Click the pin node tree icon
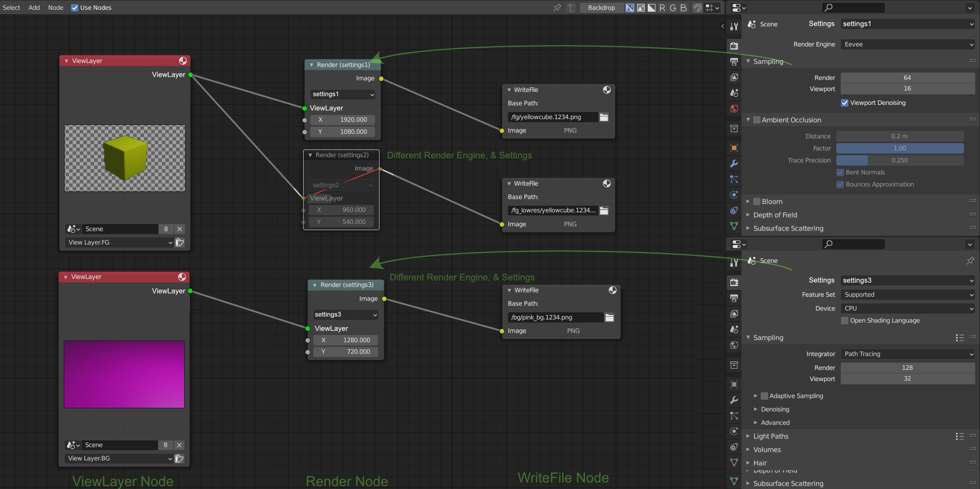The width and height of the screenshot is (980, 489). 557,8
